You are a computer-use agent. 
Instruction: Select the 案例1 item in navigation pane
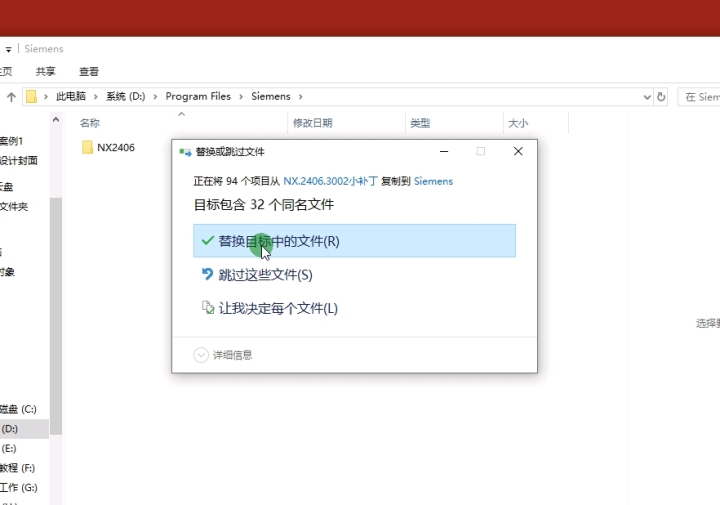(x=11, y=141)
